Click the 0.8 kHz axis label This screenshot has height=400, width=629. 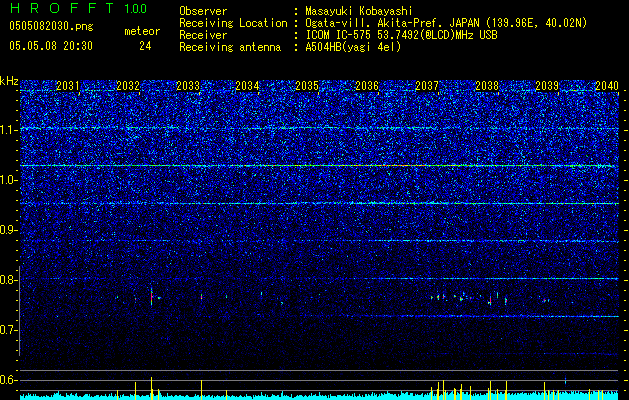coord(9,280)
